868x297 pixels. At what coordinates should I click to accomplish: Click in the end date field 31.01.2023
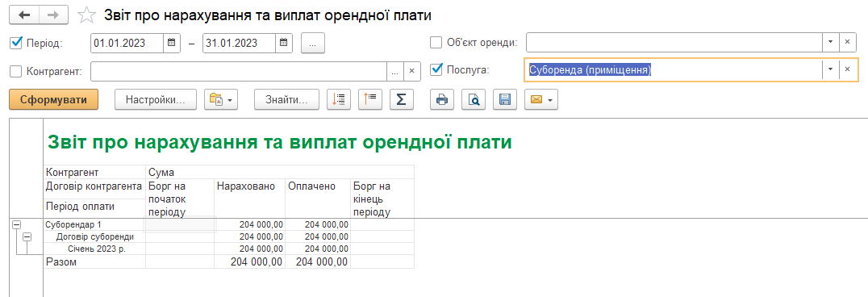pyautogui.click(x=240, y=43)
